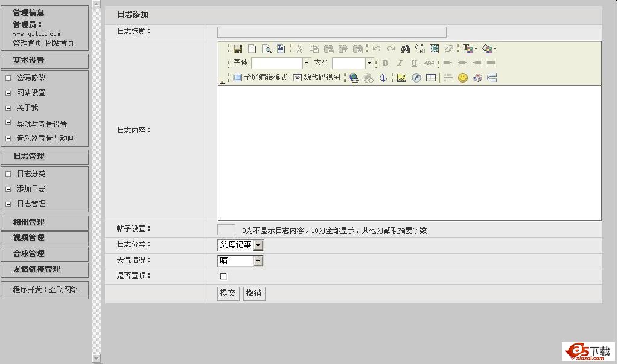Screen dimensions: 618x364
Task: Collapse editor toolbar with small triangle
Action: [x=222, y=83]
